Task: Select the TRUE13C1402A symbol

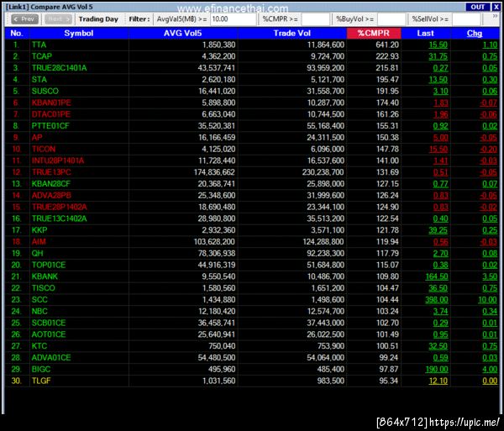Action: tap(59, 218)
